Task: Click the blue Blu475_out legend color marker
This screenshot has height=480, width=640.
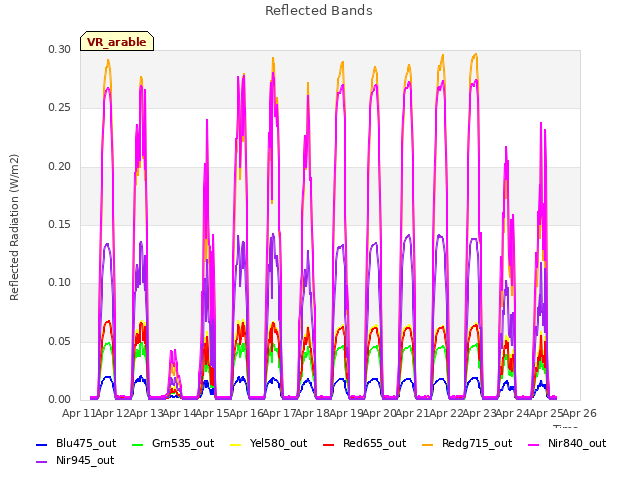Action: (42, 444)
